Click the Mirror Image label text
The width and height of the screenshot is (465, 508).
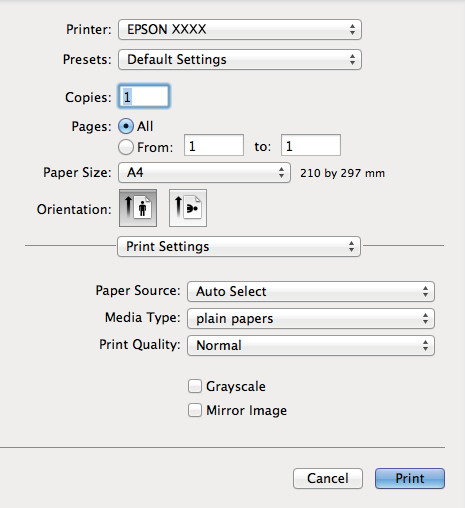tap(247, 410)
